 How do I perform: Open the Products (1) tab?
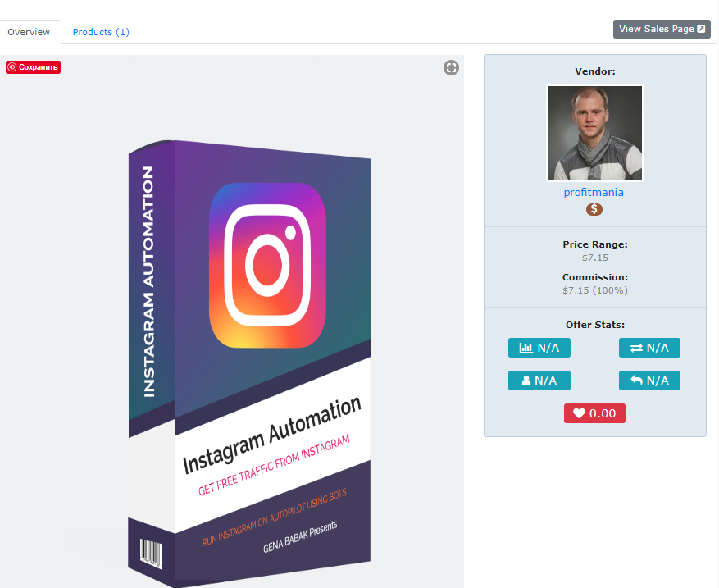[101, 32]
